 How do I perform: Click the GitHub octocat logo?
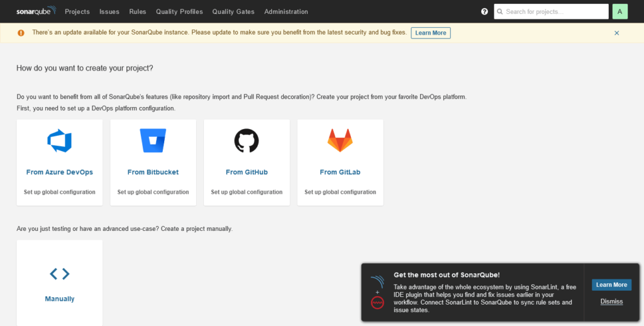[247, 140]
